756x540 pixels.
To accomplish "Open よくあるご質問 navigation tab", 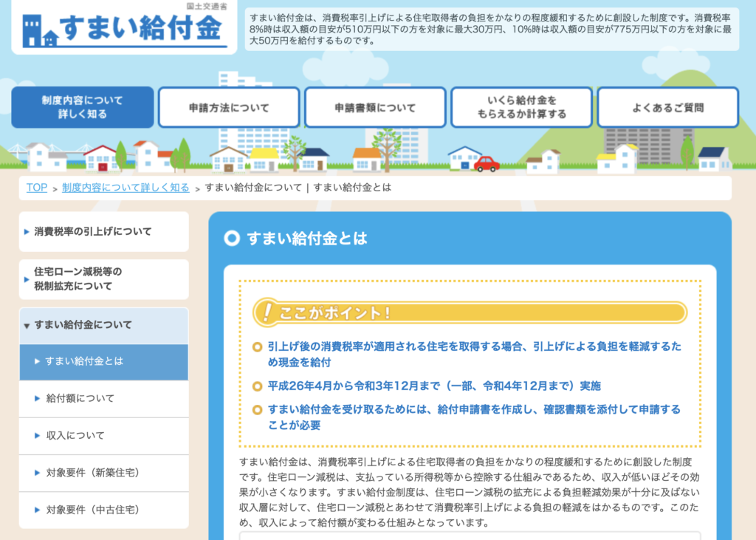I will (667, 107).
